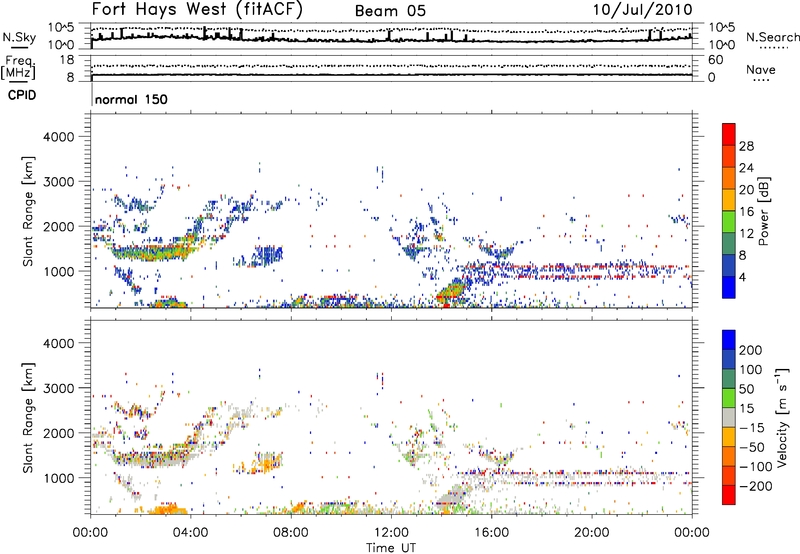The height and width of the screenshot is (554, 800).
Task: Click the '4000' tick in the Power panel
Action: (x=59, y=137)
